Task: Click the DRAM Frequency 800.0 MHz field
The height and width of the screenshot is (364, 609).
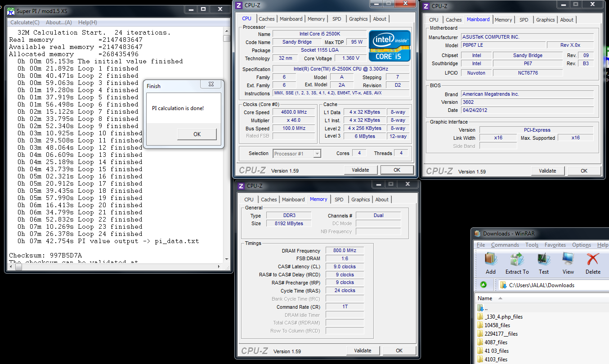Action: click(x=345, y=251)
